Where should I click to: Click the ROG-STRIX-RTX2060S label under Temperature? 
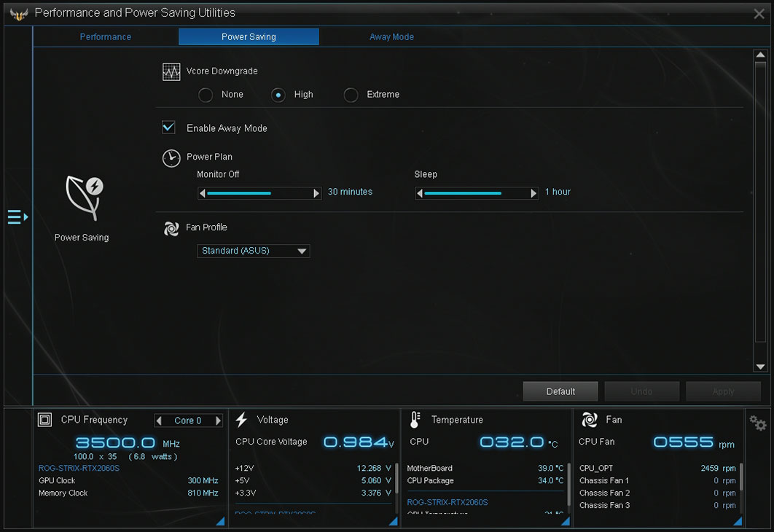pyautogui.click(x=447, y=502)
